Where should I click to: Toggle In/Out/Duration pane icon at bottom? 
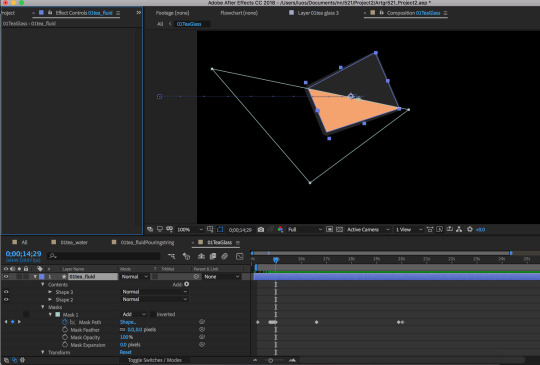pos(22,360)
